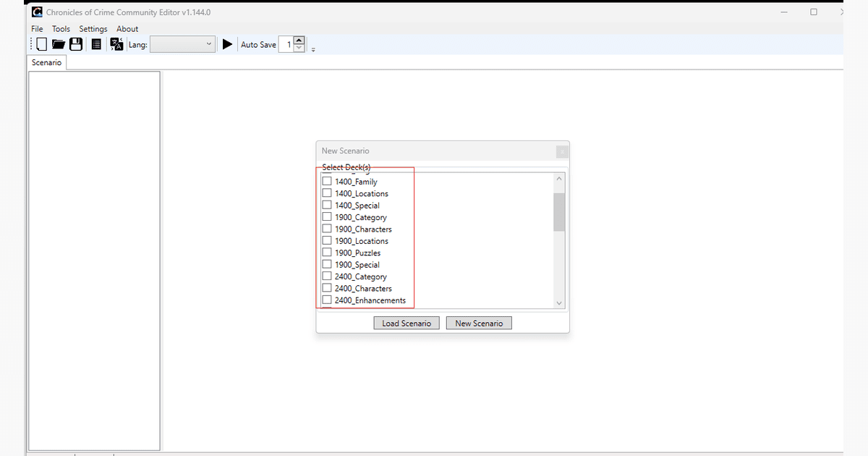Viewport: 868px width, 456px height.
Task: Check the 2400_Characters deck
Action: [327, 288]
